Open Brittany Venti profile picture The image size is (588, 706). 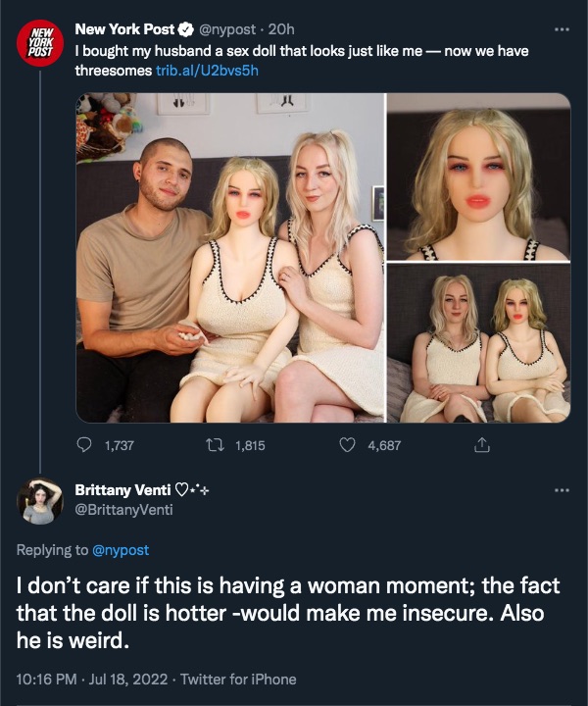[x=40, y=501]
